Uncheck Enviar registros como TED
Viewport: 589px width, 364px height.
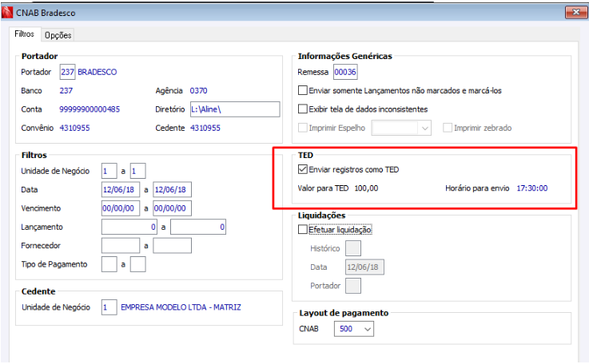302,169
